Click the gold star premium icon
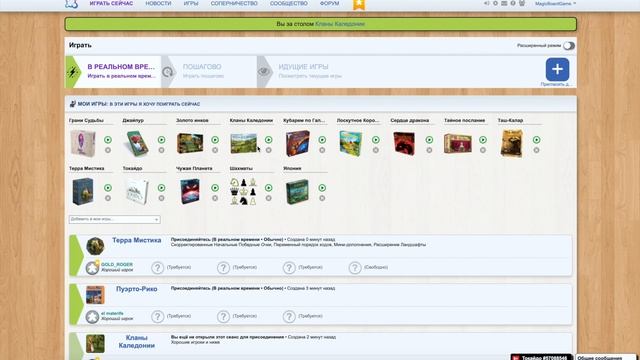 point(359,4)
